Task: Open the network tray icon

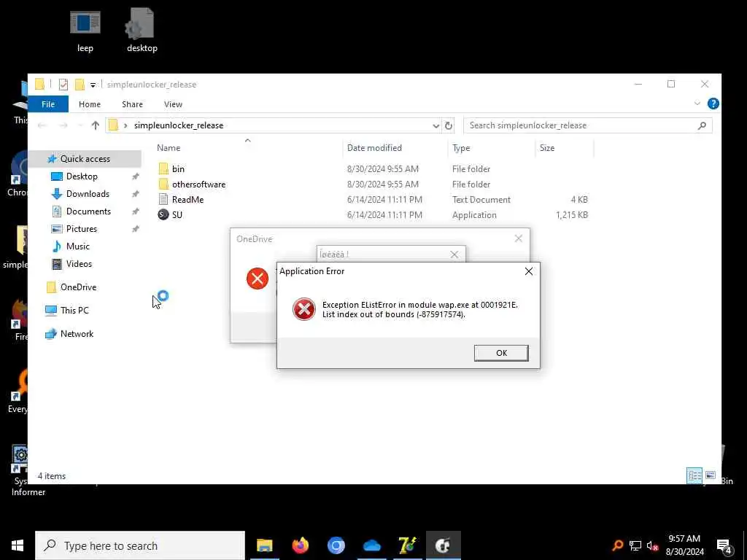Action: click(x=635, y=545)
